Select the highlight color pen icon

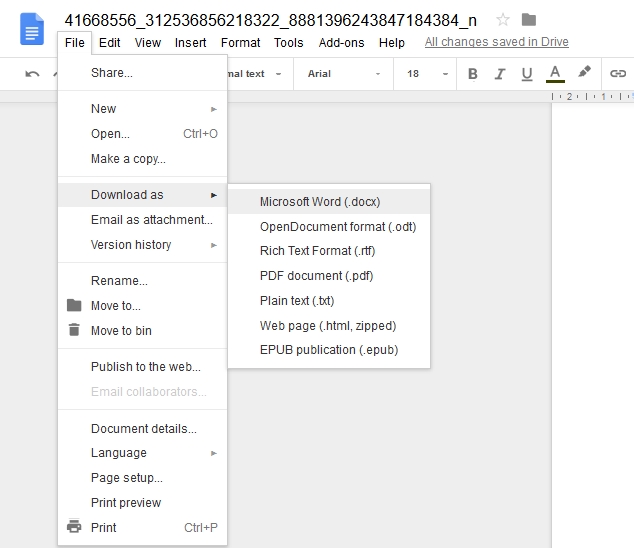585,73
